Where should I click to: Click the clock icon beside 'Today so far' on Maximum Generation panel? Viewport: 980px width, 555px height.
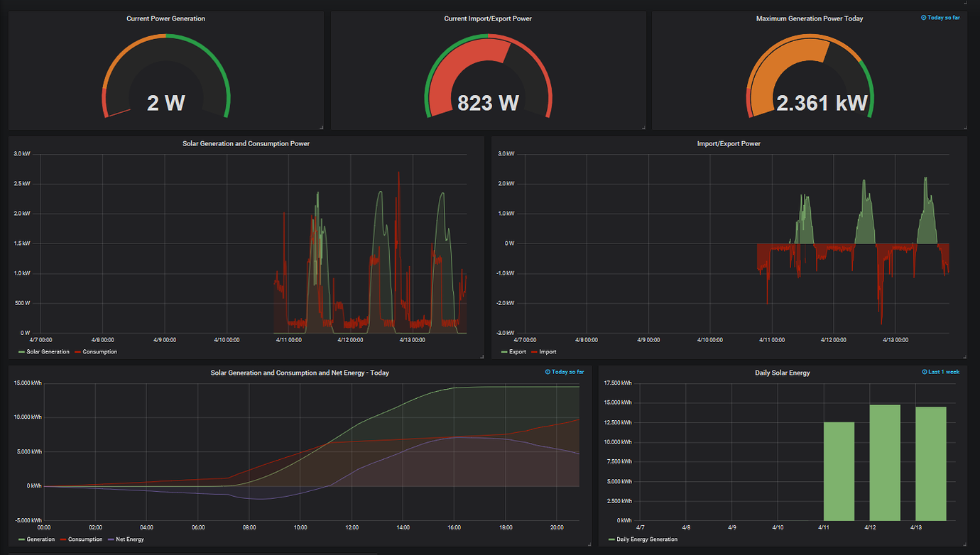point(925,17)
